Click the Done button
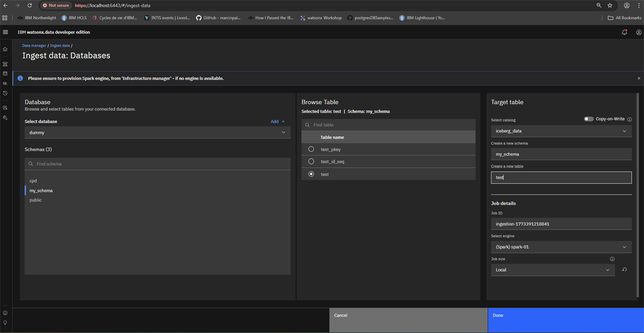 point(566,320)
